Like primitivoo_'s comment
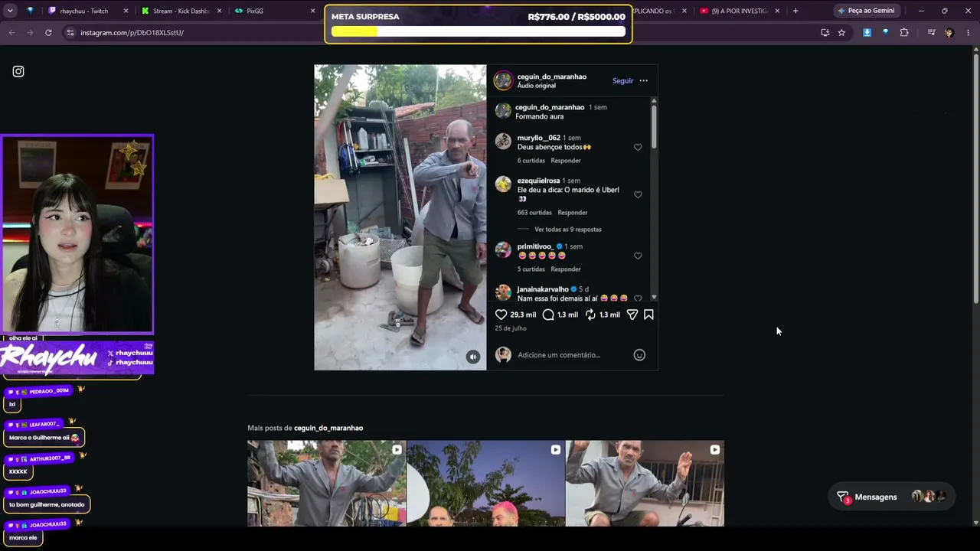 [638, 256]
